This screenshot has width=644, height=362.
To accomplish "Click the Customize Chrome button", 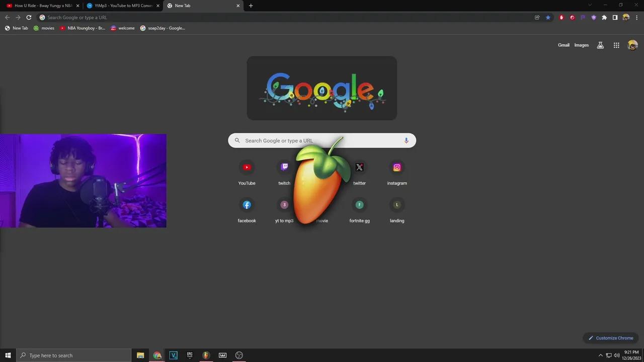I will pyautogui.click(x=611, y=338).
